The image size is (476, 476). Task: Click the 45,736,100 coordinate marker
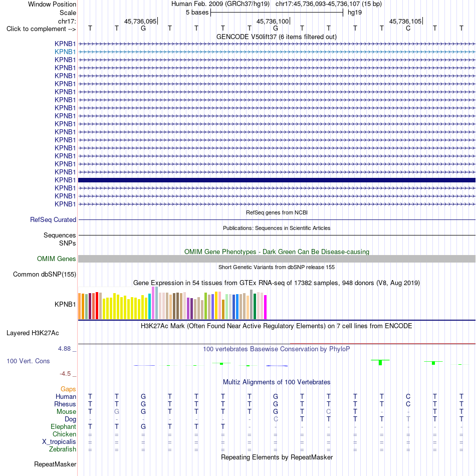[x=273, y=21]
